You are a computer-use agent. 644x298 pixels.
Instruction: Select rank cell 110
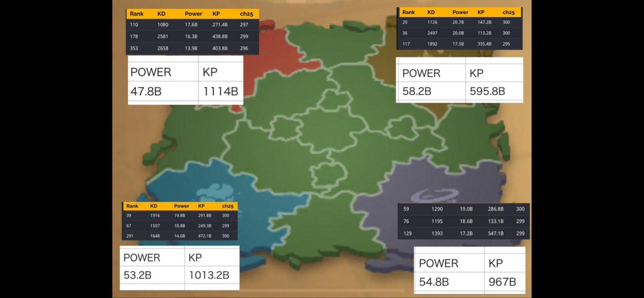pos(134,24)
